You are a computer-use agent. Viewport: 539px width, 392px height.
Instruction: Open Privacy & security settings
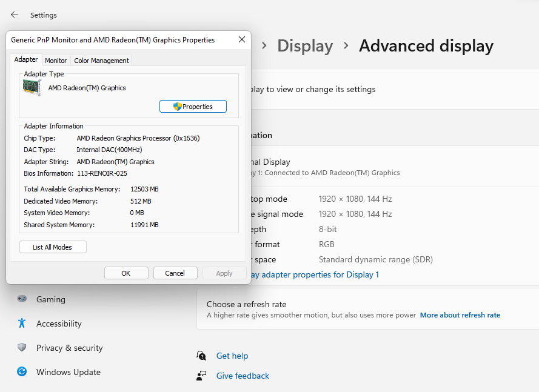[70, 348]
